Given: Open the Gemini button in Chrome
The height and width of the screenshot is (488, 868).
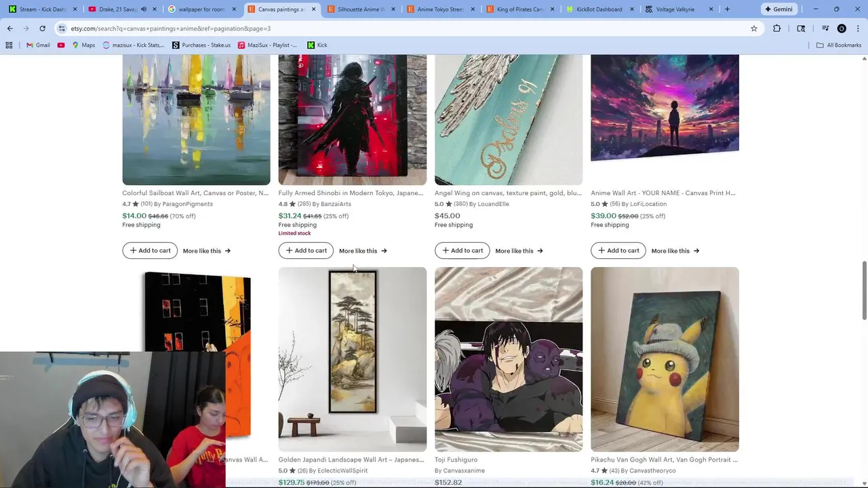Looking at the screenshot, I should 778,9.
